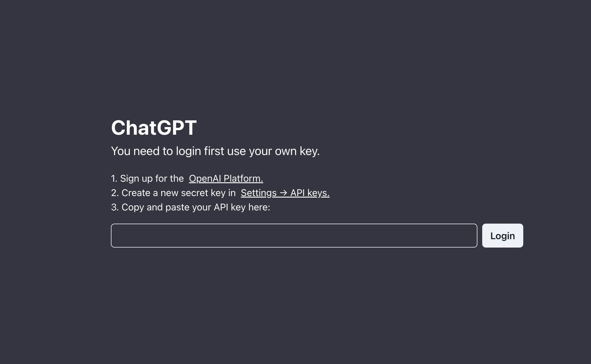Focus the API key input field

point(294,236)
